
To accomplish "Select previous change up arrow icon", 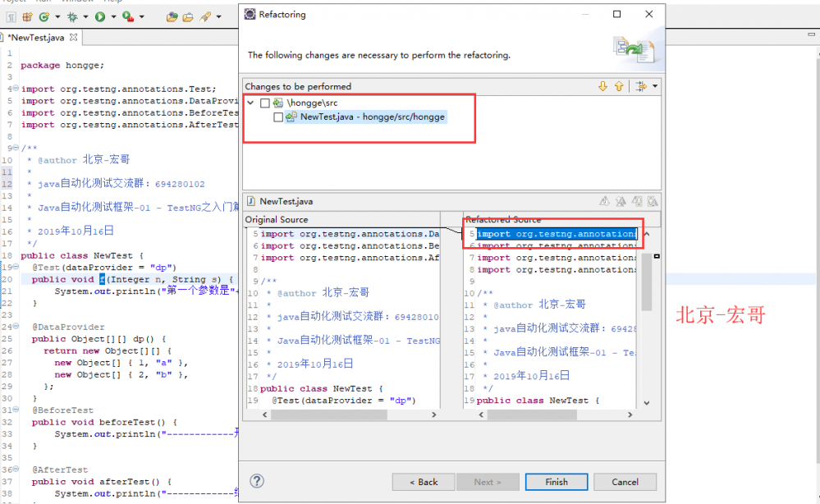I will click(619, 86).
